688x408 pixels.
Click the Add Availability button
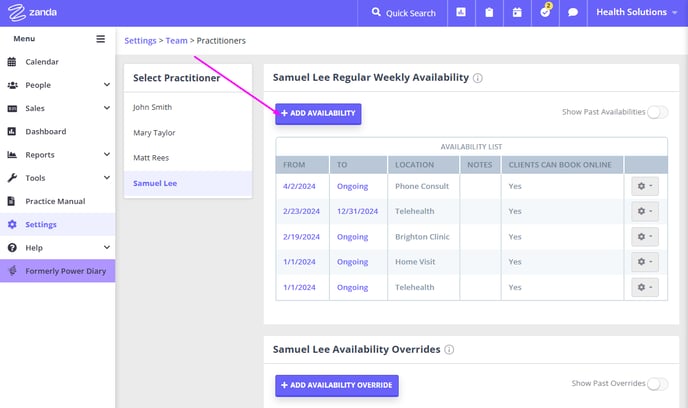point(318,113)
